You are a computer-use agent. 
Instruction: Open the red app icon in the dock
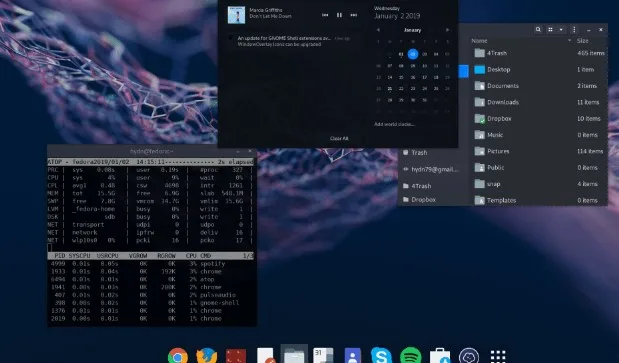click(236, 356)
